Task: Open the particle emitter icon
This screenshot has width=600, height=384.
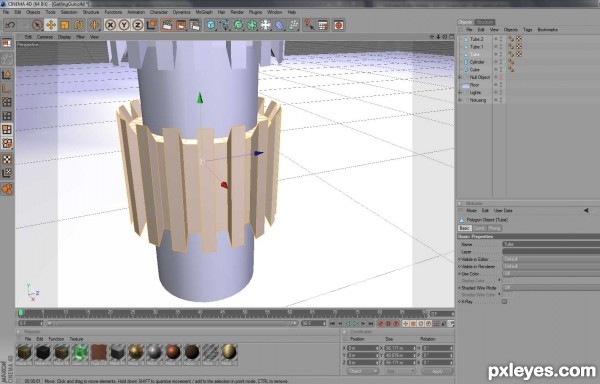Action: pyautogui.click(x=293, y=25)
